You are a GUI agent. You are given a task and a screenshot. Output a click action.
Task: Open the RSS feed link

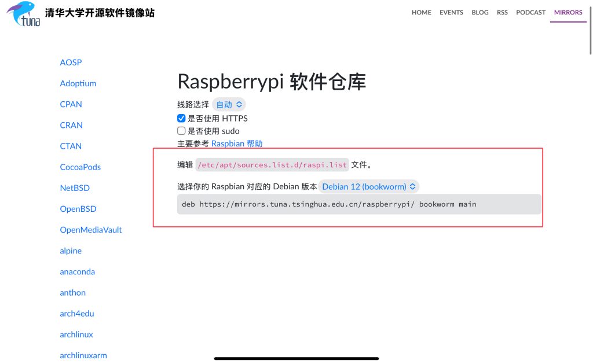tap(502, 12)
